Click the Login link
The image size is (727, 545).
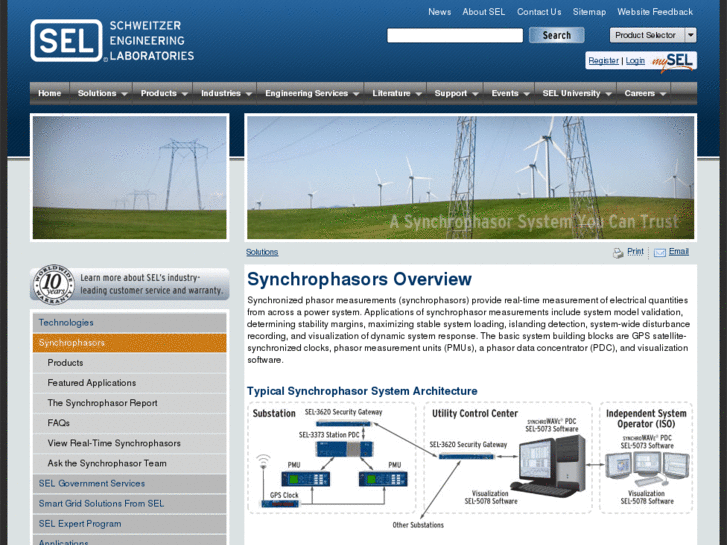[x=635, y=61]
